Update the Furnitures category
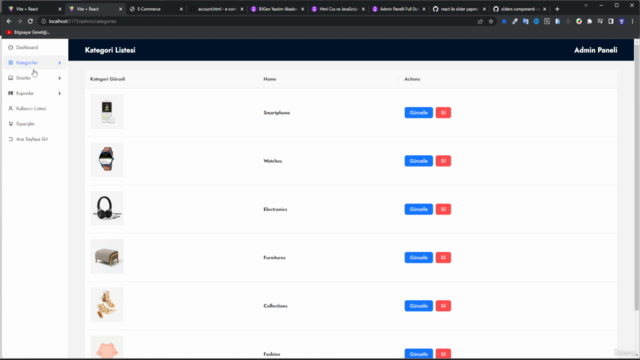The height and width of the screenshot is (360, 640). (418, 258)
